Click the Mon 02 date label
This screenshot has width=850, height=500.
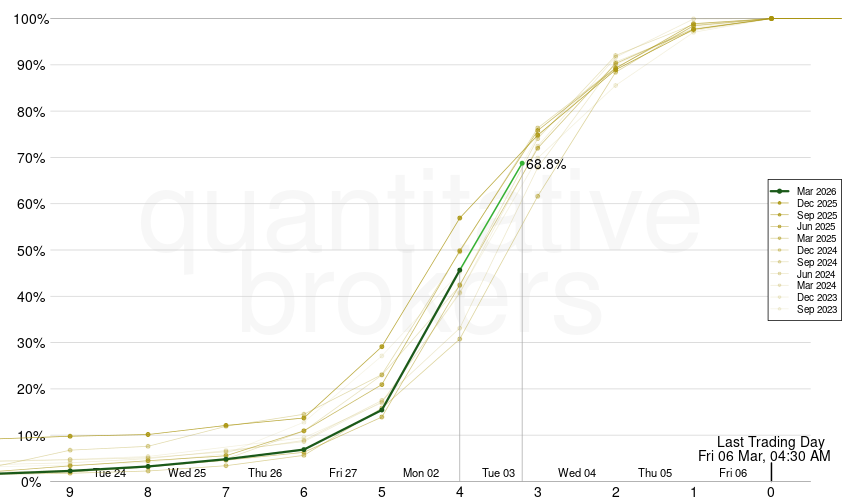pyautogui.click(x=421, y=473)
